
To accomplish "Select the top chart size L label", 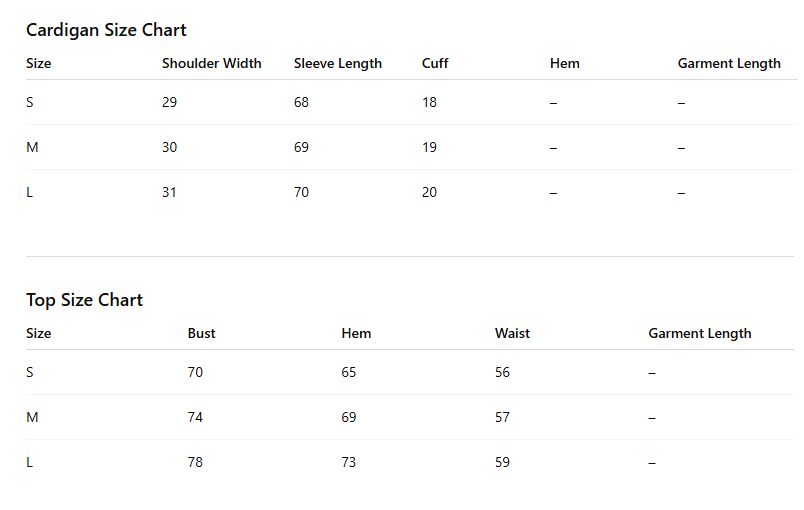I will click(x=29, y=462).
